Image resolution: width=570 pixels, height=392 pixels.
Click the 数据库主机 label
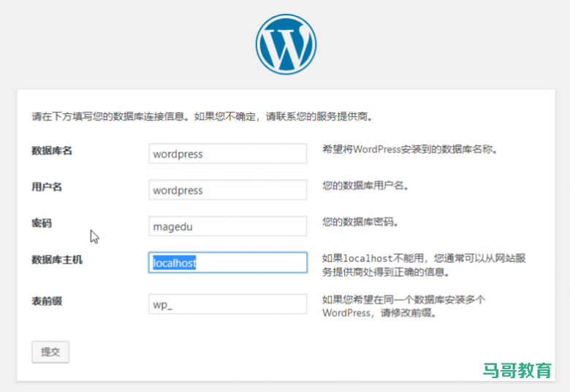[57, 260]
